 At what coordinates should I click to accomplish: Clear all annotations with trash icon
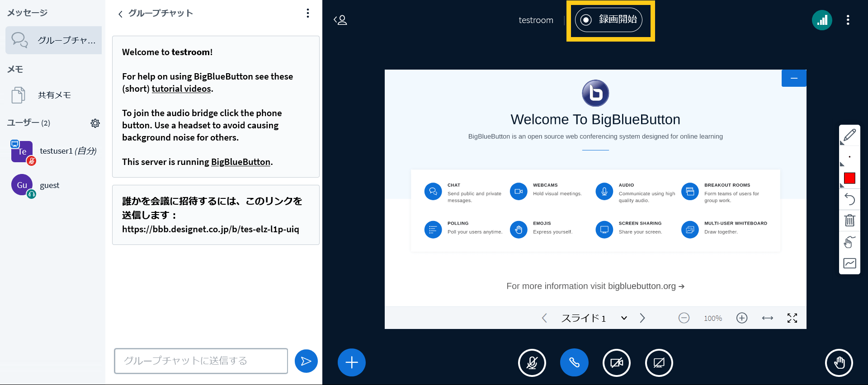[x=849, y=221]
